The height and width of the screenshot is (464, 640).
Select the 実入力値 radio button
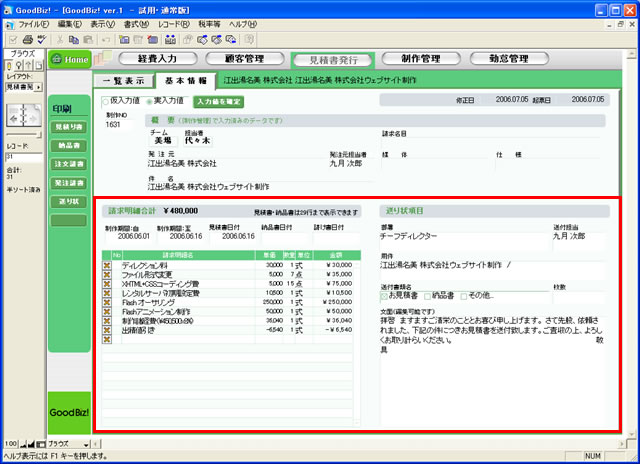[146, 101]
